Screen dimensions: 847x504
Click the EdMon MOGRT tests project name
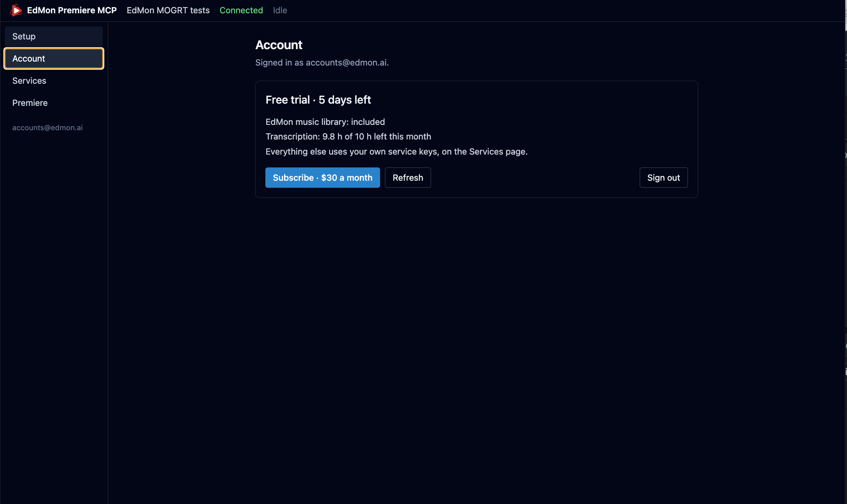click(x=168, y=10)
